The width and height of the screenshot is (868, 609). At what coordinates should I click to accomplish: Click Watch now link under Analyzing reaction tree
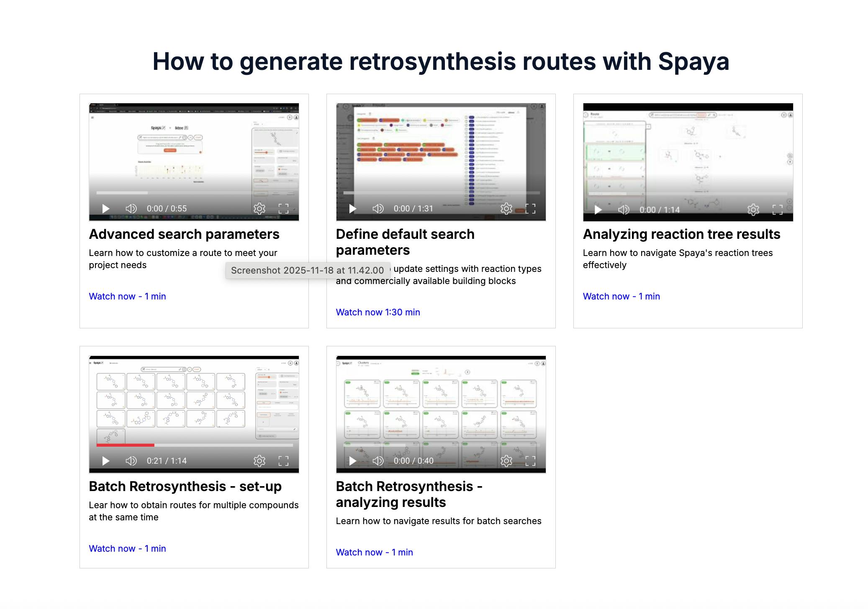click(x=621, y=296)
